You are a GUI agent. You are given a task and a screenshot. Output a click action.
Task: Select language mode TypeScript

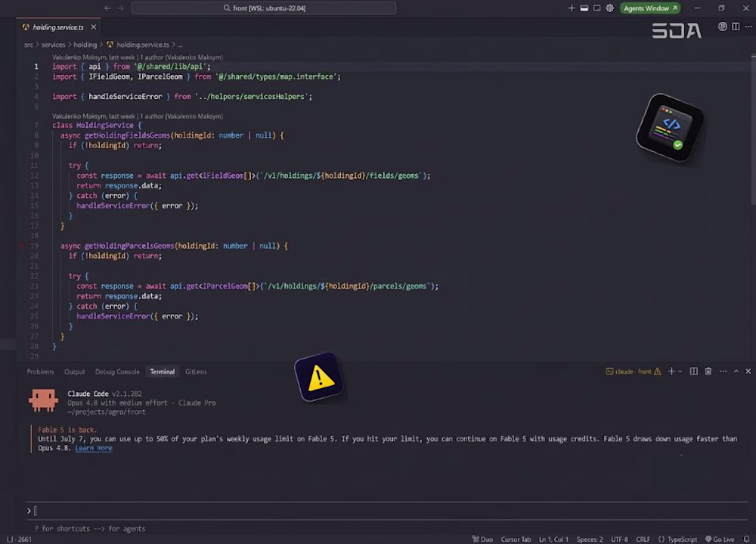(x=678, y=539)
